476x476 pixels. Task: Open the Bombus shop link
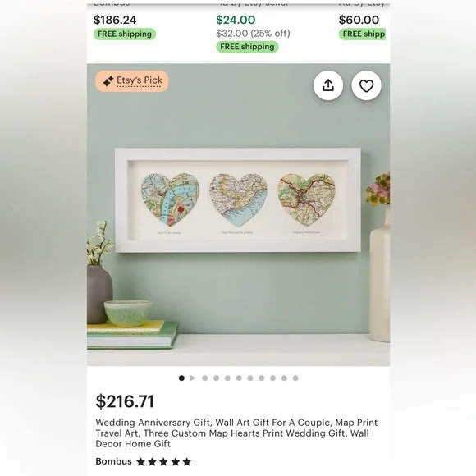click(x=113, y=461)
